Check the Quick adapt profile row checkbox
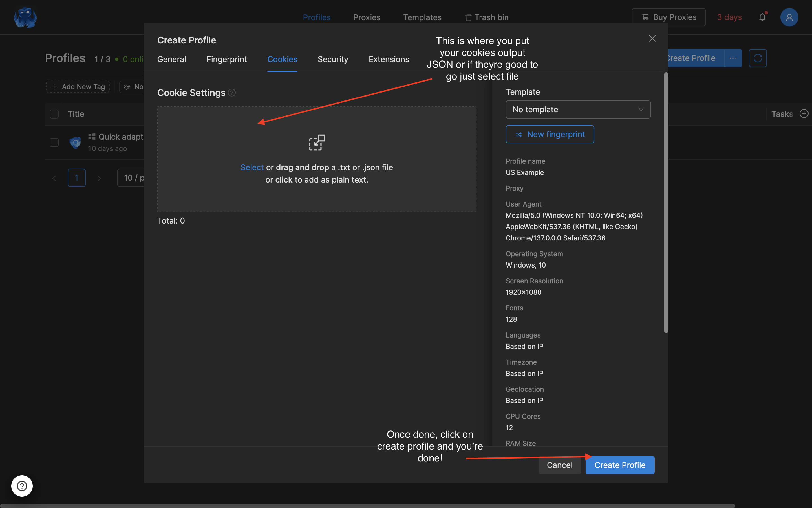The image size is (812, 508). (x=54, y=143)
